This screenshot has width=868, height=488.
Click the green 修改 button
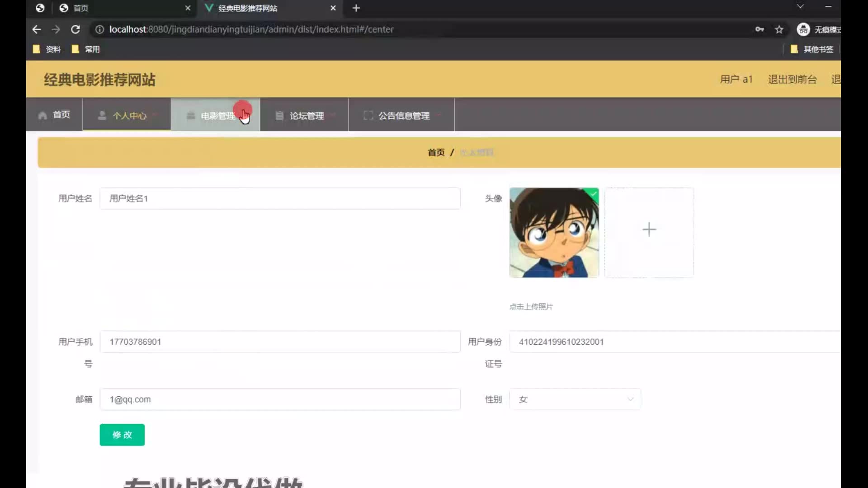[x=122, y=435]
